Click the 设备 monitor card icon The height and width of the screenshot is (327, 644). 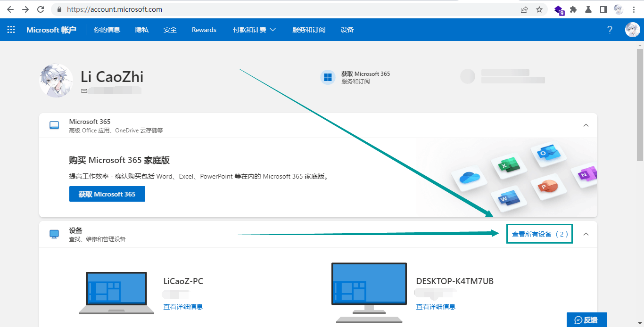tap(54, 234)
